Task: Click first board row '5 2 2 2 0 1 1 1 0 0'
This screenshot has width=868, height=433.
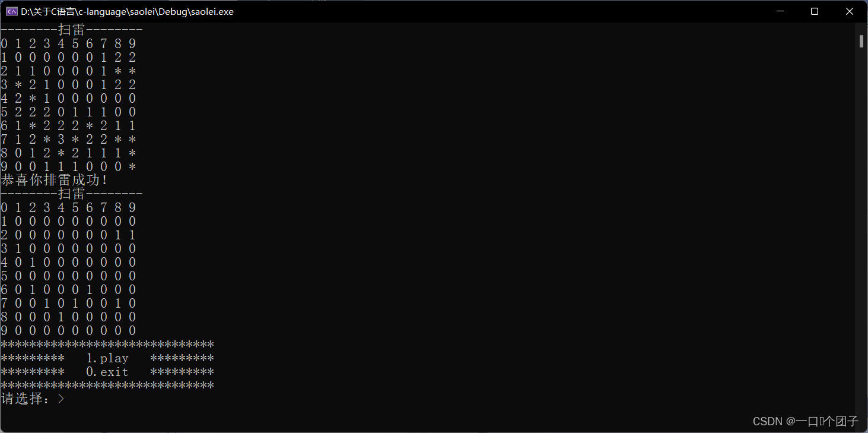Action: tap(69, 112)
